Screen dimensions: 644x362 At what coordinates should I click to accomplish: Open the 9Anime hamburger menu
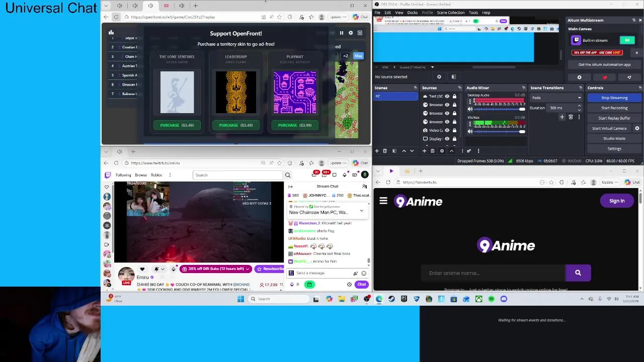point(383,201)
